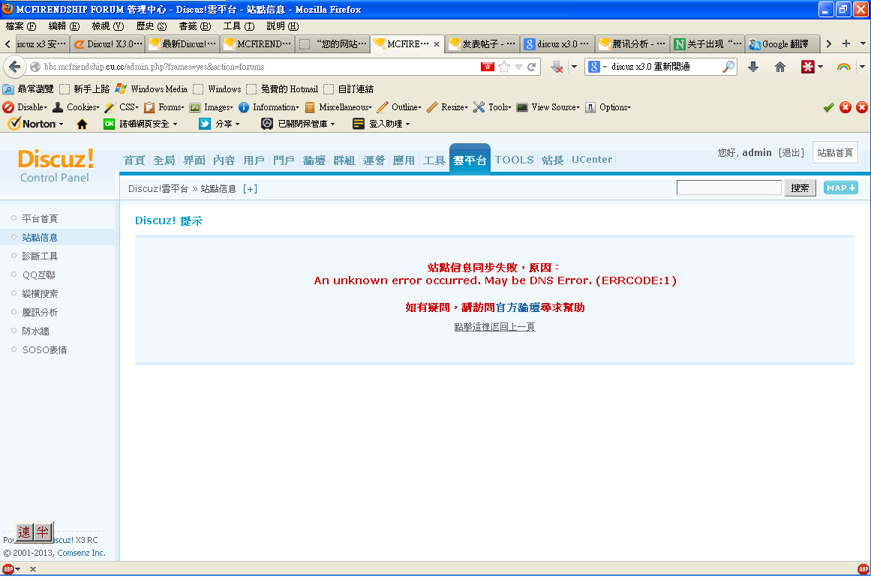Open the Forms toolbar dropdown

pos(164,107)
